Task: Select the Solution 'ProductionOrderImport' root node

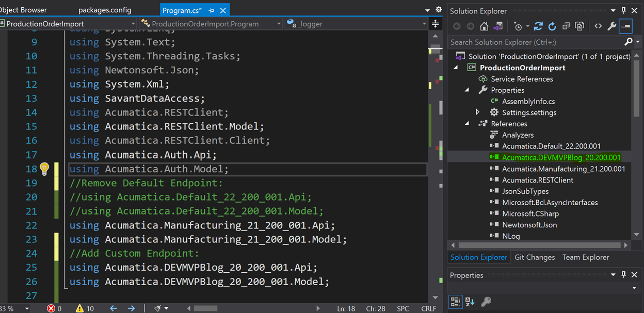Action: coord(549,57)
